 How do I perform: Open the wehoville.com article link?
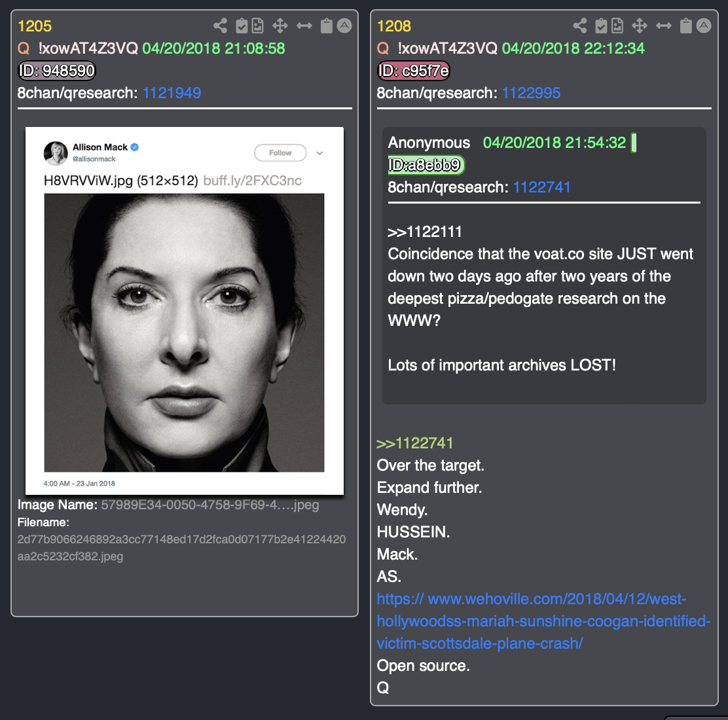pyautogui.click(x=543, y=621)
